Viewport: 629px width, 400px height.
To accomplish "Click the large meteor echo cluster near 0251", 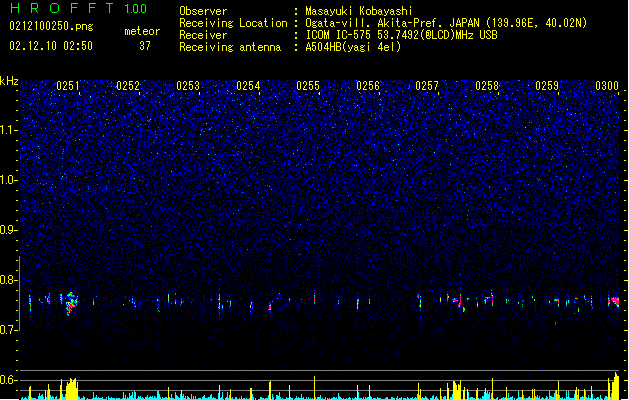I will (x=71, y=303).
